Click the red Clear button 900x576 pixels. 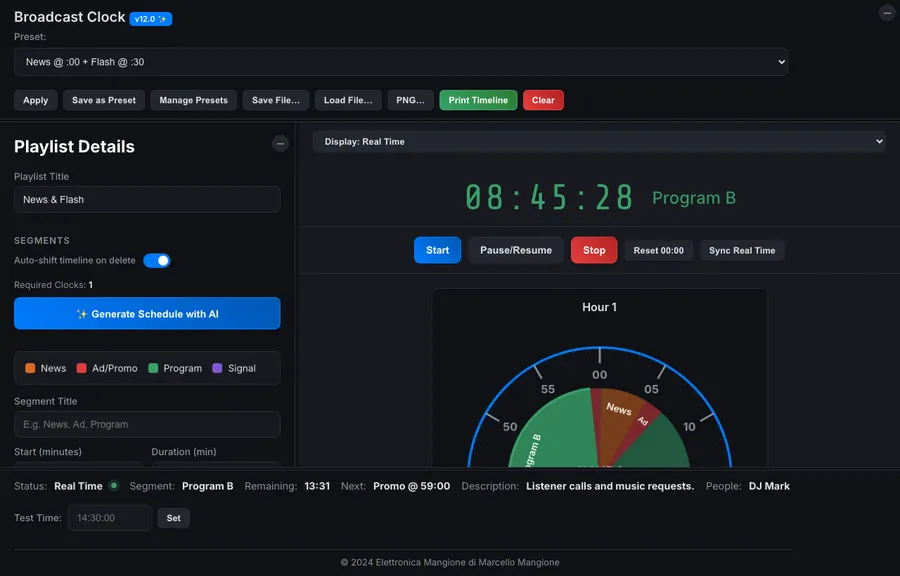click(543, 100)
